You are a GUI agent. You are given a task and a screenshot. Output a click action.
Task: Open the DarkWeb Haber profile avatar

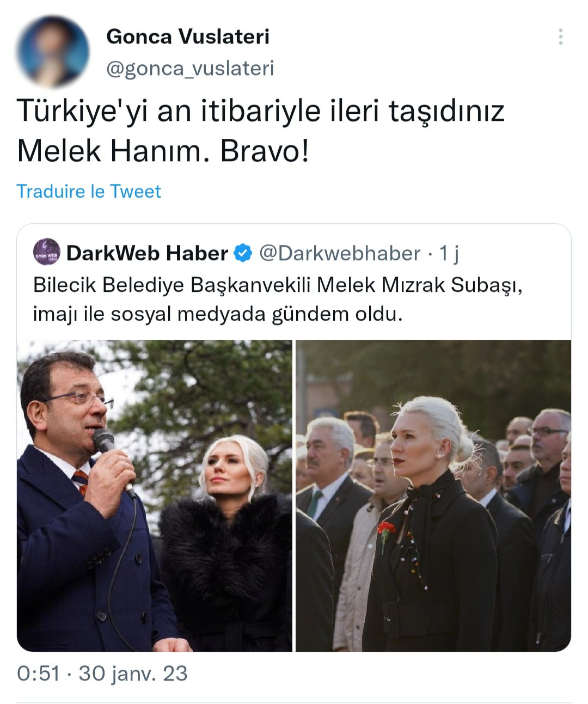47,252
